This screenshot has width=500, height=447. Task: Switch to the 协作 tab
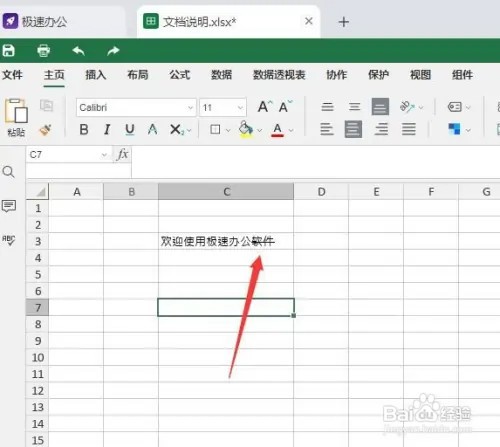pyautogui.click(x=337, y=75)
